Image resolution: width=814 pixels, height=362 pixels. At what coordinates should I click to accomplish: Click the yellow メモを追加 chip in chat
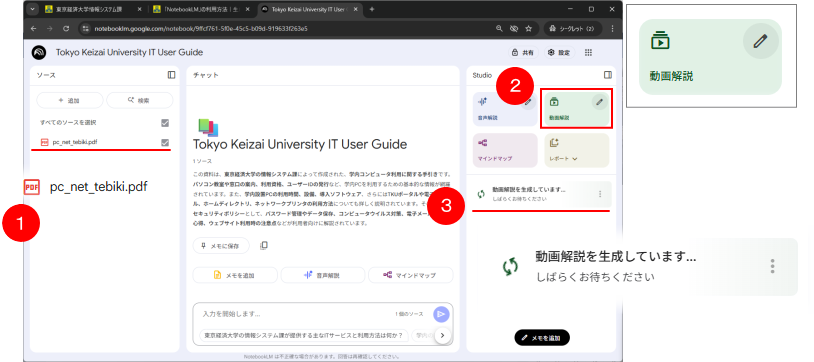pyautogui.click(x=235, y=275)
